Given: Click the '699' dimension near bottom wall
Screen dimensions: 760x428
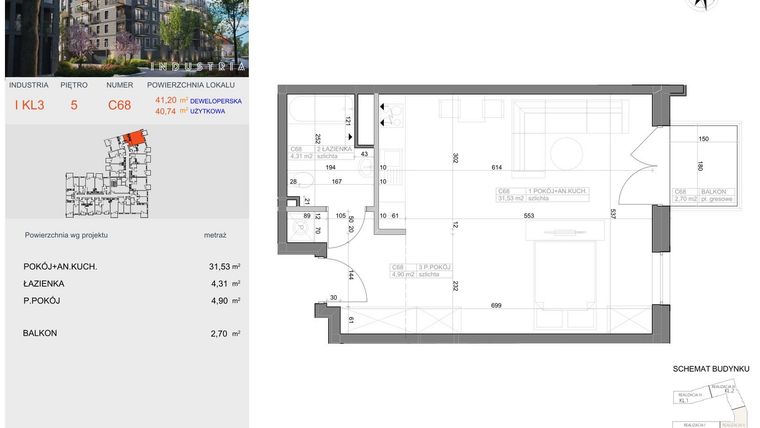Looking at the screenshot, I should click(x=496, y=305).
